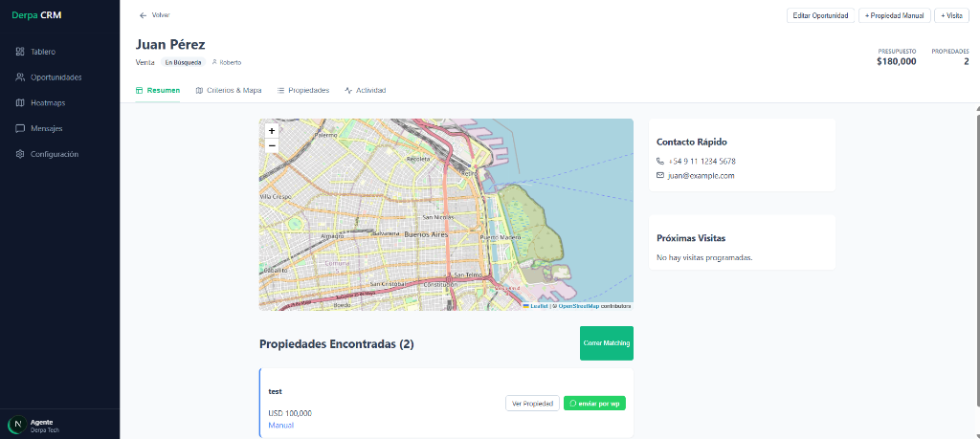The width and height of the screenshot is (980, 439).
Task: Add a visit with + Visita button
Action: tap(950, 15)
